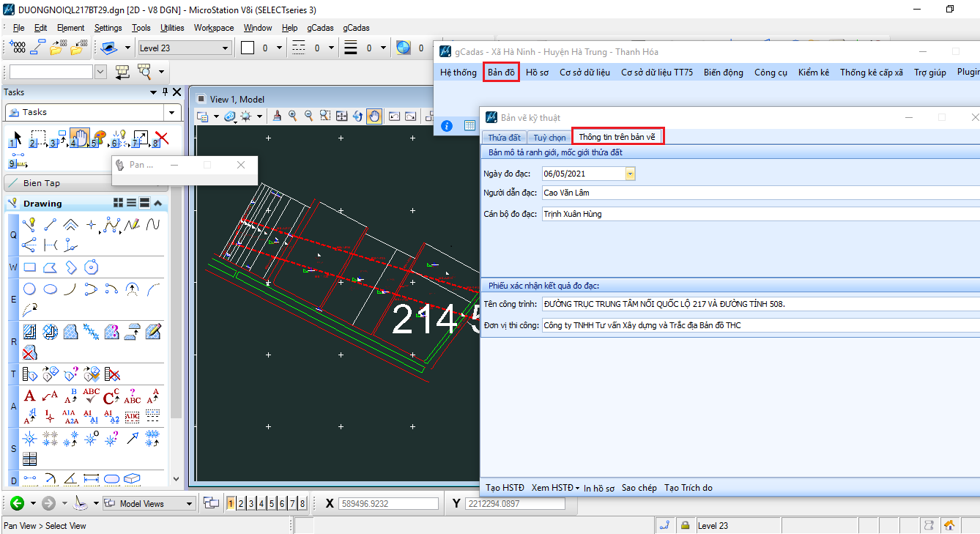The width and height of the screenshot is (980, 534).
Task: Select the Fit View tool
Action: (342, 116)
